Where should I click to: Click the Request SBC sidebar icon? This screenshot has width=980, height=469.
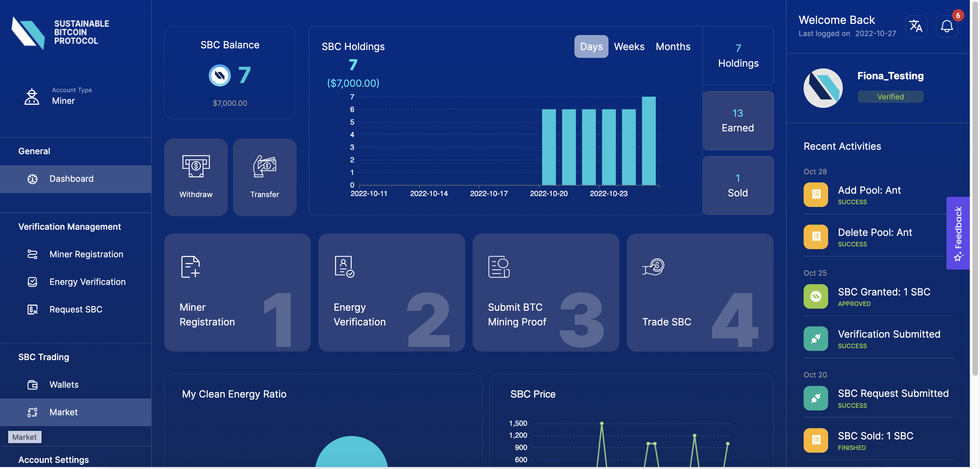32,309
